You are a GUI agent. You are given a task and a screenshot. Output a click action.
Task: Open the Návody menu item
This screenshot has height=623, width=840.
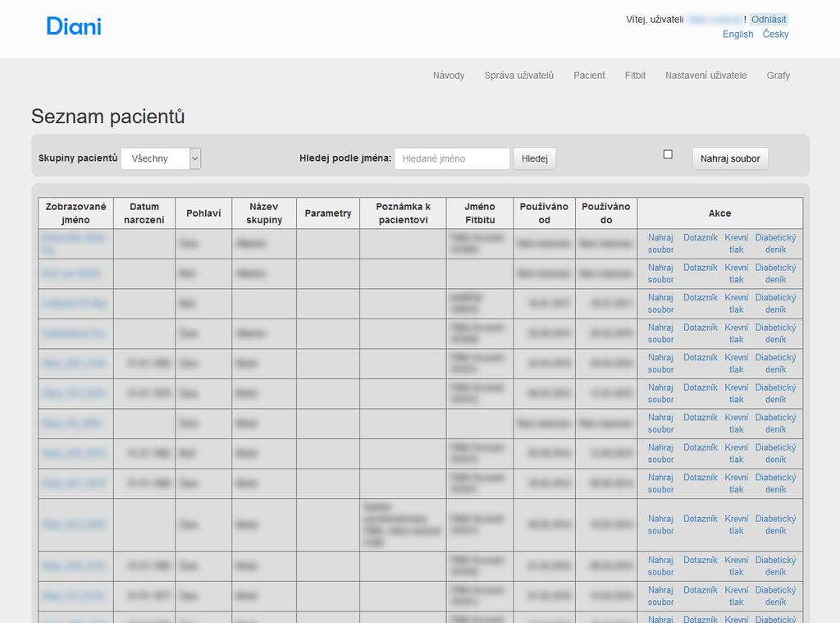pyautogui.click(x=449, y=76)
